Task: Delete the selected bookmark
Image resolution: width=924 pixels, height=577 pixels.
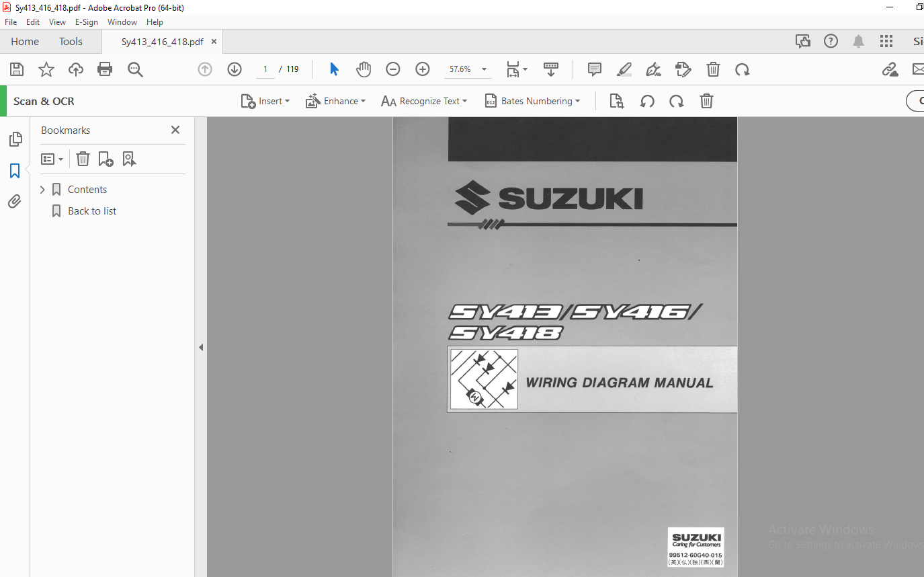Action: [x=83, y=159]
